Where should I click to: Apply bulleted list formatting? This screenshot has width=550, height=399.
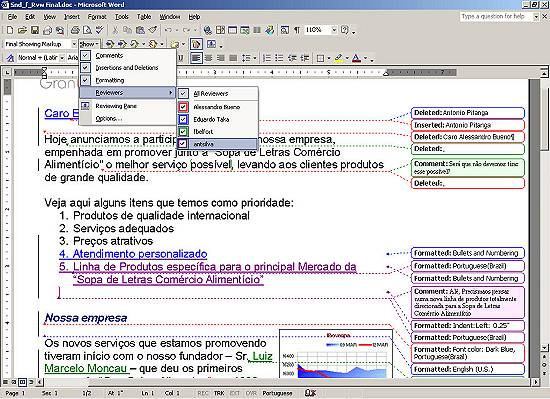click(279, 58)
